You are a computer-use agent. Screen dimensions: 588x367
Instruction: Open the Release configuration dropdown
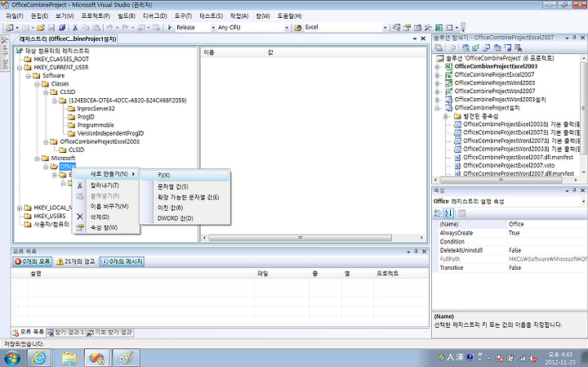pyautogui.click(x=213, y=28)
